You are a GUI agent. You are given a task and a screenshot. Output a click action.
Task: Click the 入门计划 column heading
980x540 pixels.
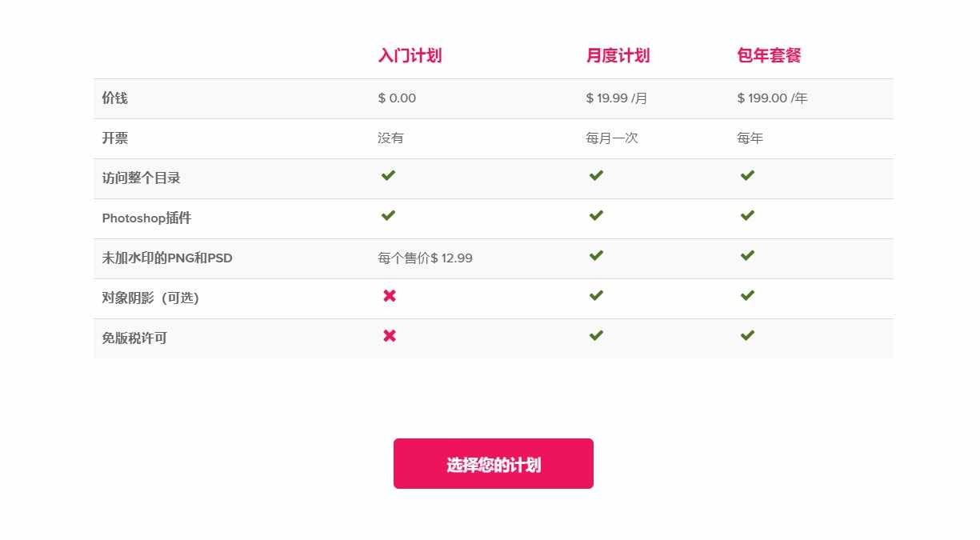[410, 55]
